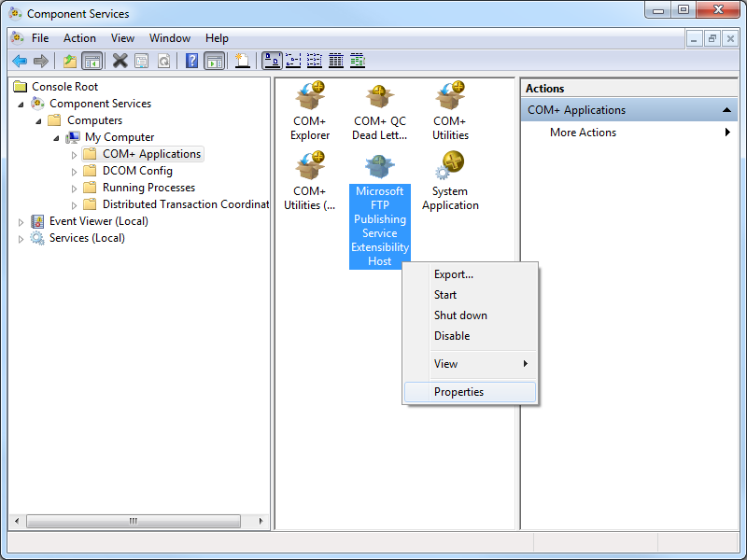The image size is (747, 560).
Task: Click the tree pane horizontal scrollbar
Action: click(x=139, y=521)
